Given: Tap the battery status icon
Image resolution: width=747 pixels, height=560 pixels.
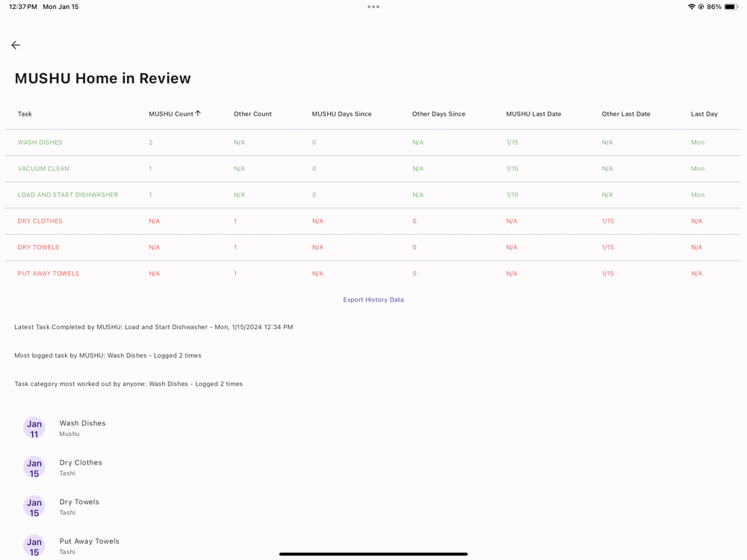Looking at the screenshot, I should (731, 7).
